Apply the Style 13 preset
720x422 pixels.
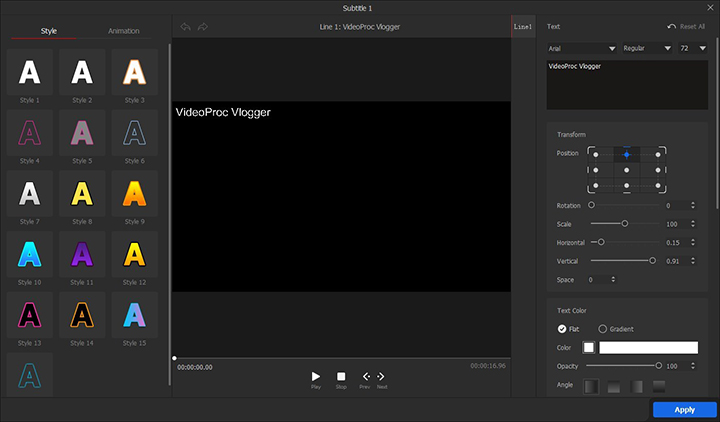tap(29, 315)
